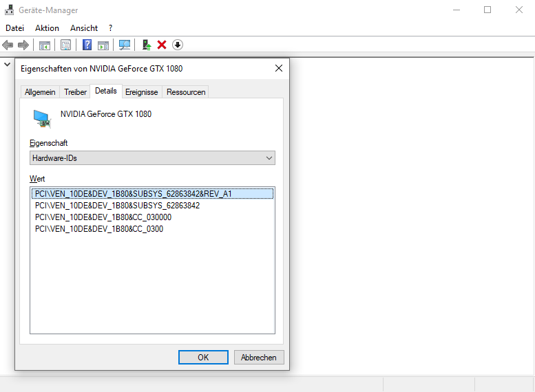The height and width of the screenshot is (392, 535).
Task: Click the blue Help question mark icon
Action: [x=87, y=45]
